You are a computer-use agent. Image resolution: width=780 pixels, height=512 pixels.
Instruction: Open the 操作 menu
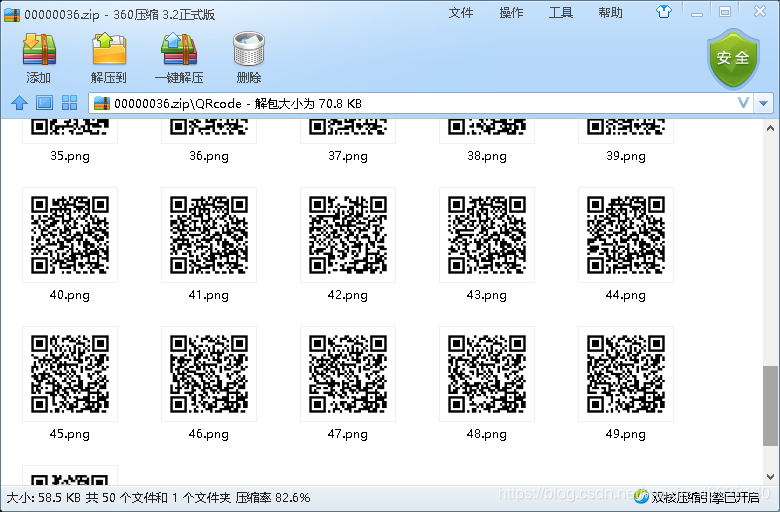coord(511,12)
